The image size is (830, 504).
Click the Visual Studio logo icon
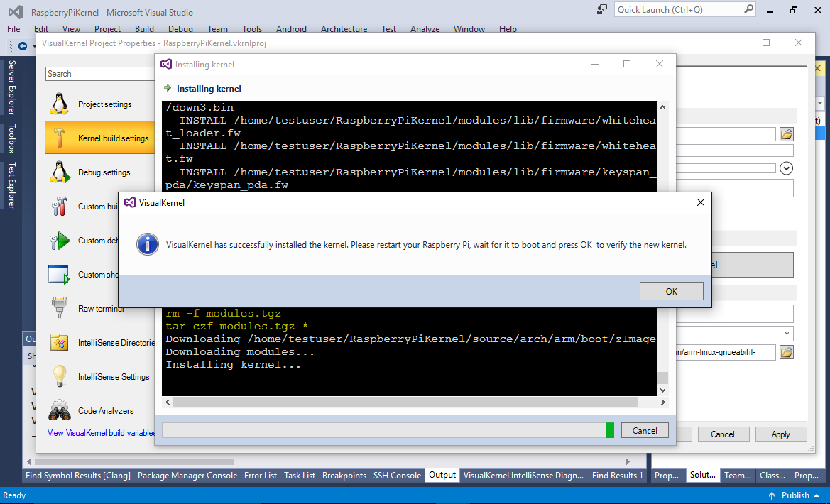(x=16, y=11)
